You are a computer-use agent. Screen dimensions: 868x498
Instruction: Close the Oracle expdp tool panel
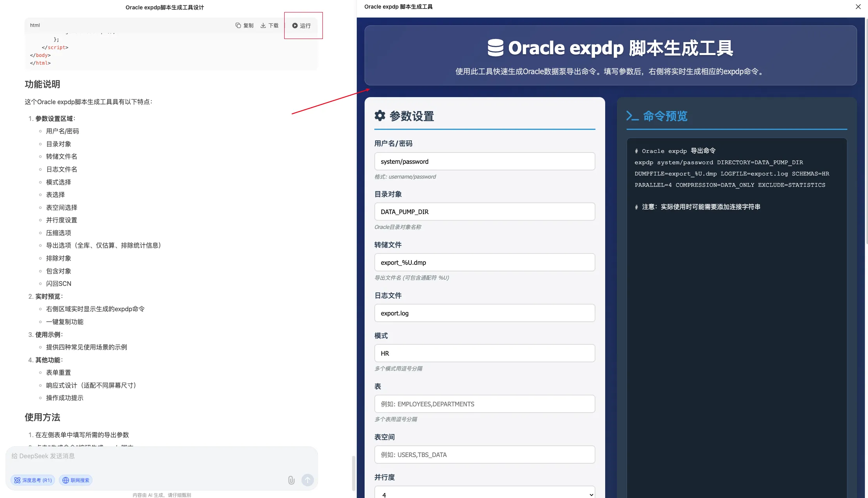(858, 7)
